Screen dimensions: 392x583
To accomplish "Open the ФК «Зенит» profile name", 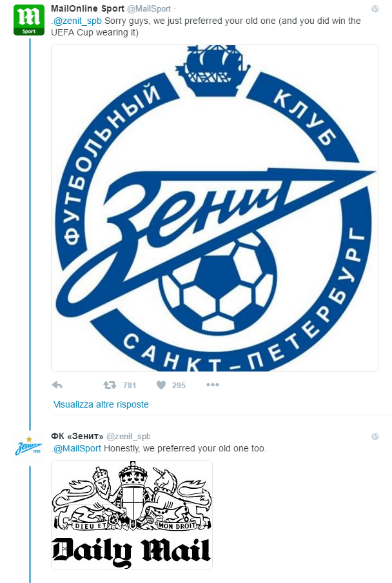I will (77, 436).
